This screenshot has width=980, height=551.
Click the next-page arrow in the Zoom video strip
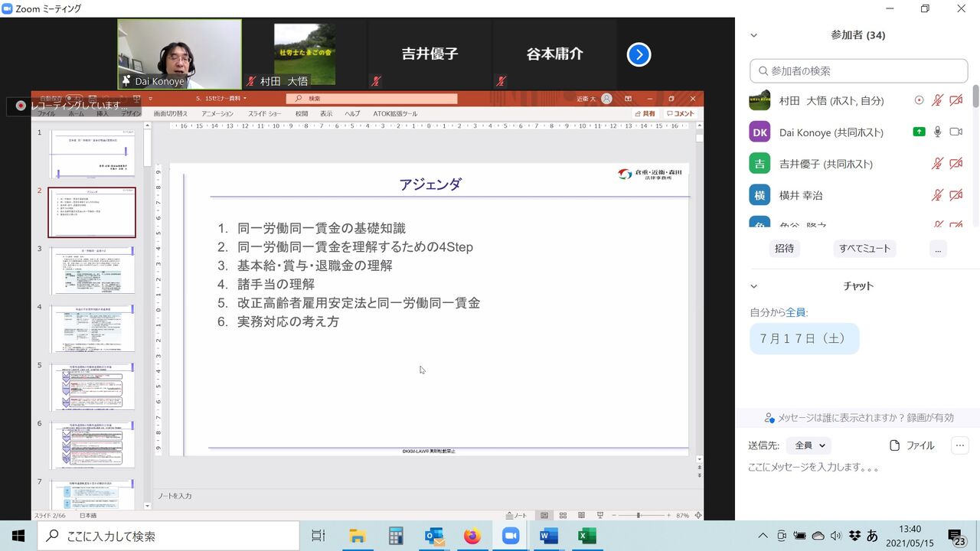(639, 54)
